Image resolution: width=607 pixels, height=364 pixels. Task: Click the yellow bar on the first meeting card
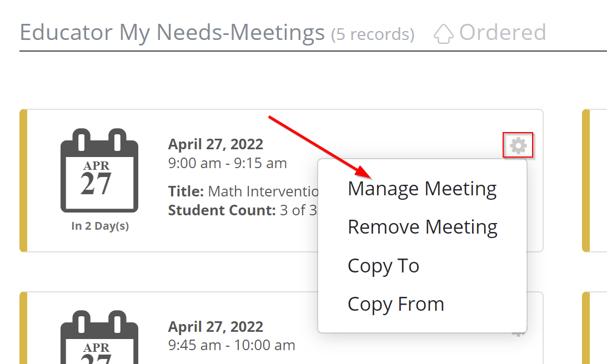[x=23, y=180]
